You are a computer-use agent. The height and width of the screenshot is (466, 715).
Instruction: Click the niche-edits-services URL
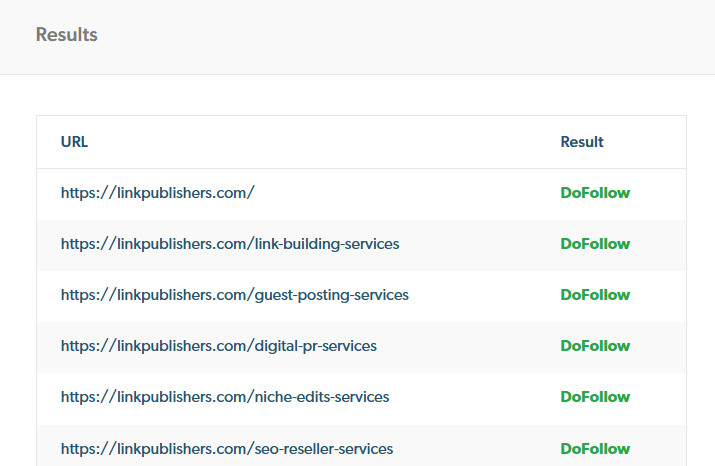pyautogui.click(x=225, y=397)
